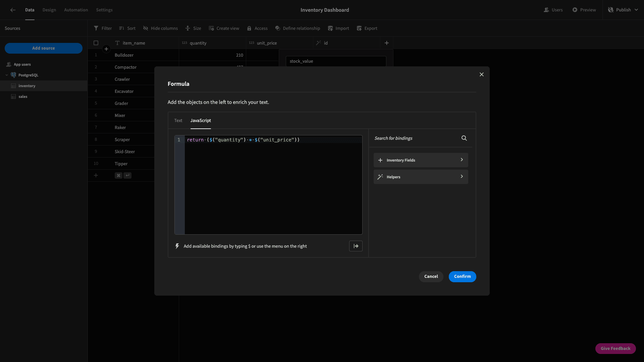Open the Users panel

(553, 10)
